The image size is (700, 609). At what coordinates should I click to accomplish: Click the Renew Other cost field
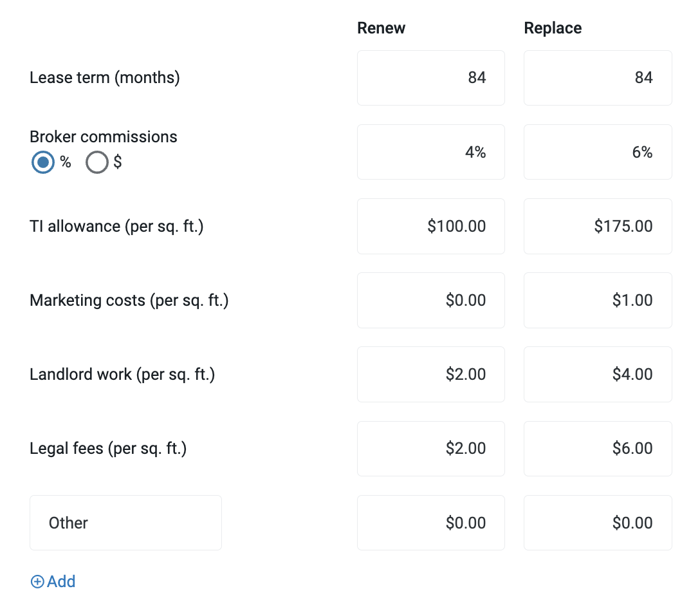point(430,523)
